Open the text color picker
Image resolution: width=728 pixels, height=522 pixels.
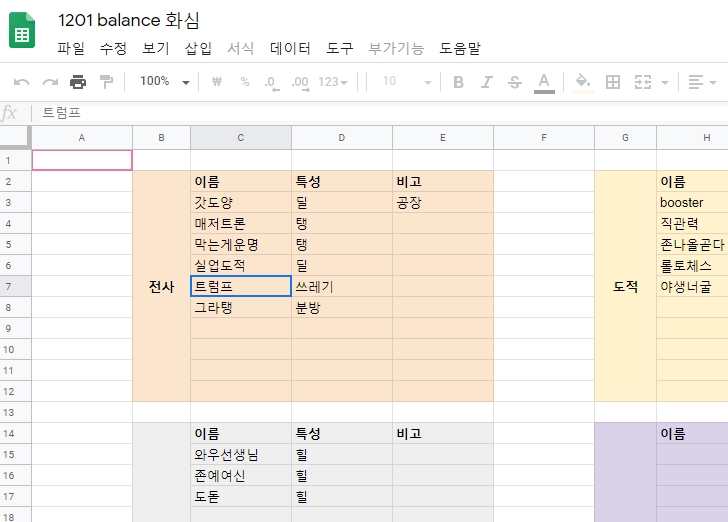[544, 82]
